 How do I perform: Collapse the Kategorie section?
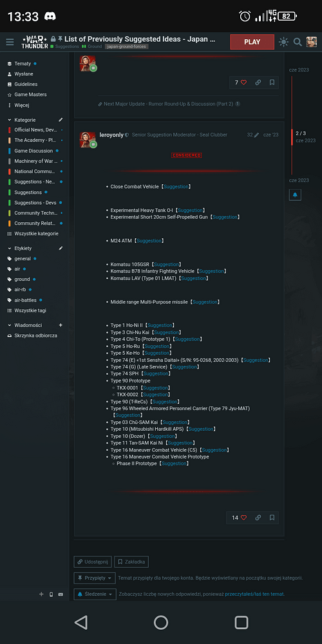pos(21,120)
